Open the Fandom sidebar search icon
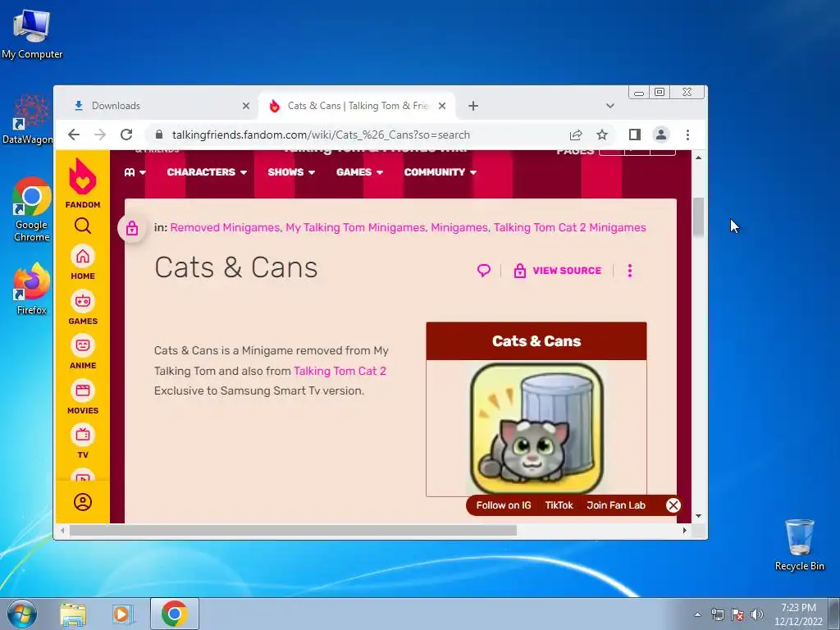840x630 pixels. [83, 226]
